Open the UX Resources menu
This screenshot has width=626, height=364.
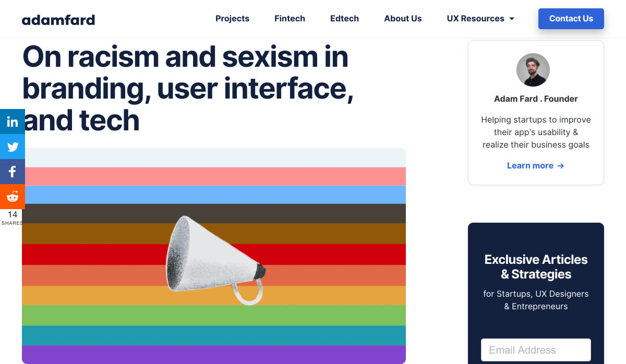click(475, 19)
